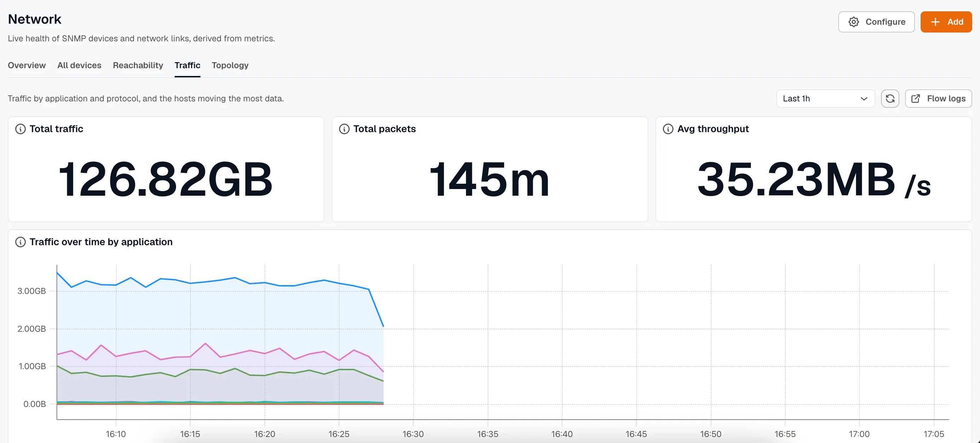Click the Network page heading

point(35,19)
